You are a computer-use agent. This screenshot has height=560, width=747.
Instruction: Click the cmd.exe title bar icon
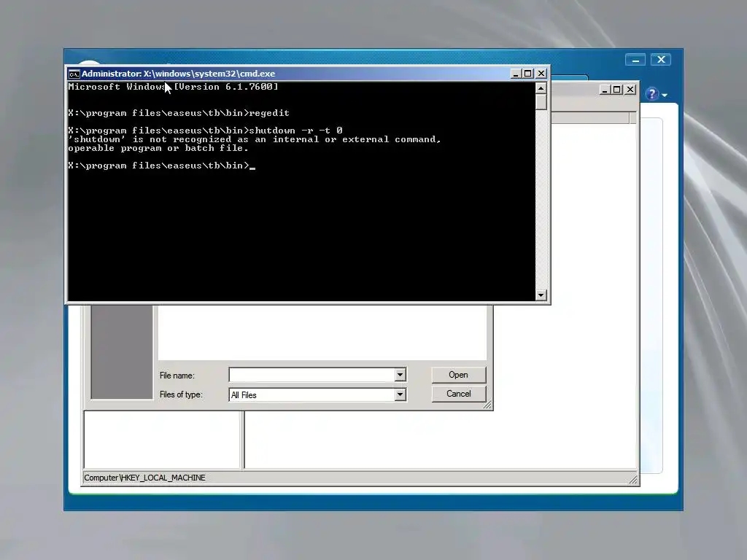(x=74, y=74)
